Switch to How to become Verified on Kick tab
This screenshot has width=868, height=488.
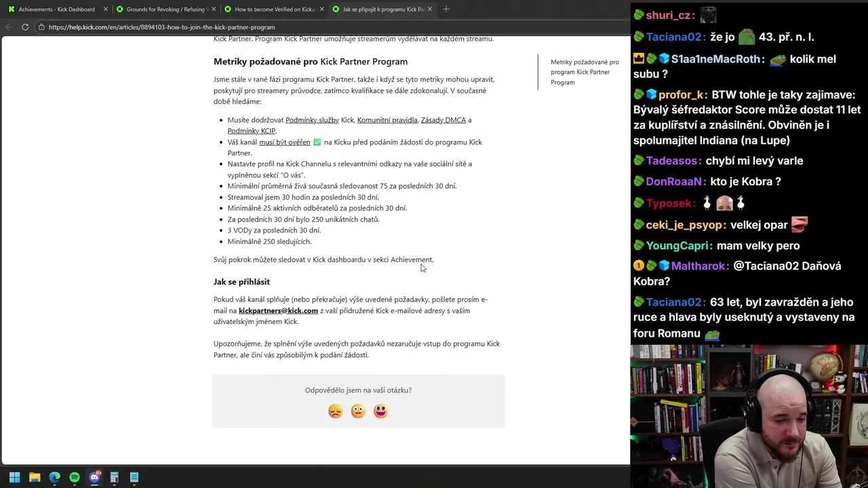coord(273,9)
